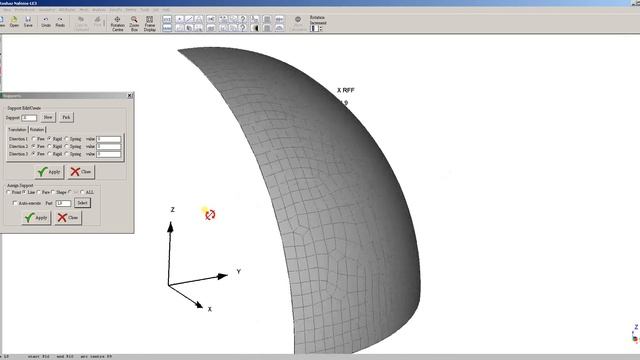Apply the Support Edit/Create settings
640x360 pixels.
coord(49,172)
